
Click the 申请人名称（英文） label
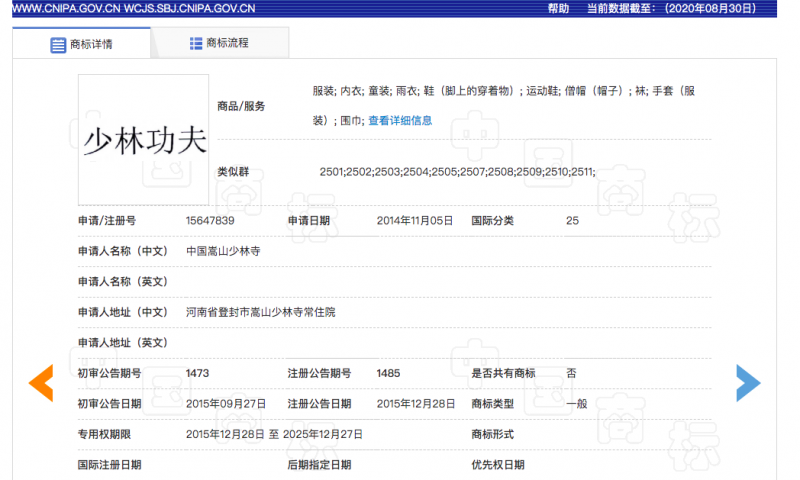(123, 282)
